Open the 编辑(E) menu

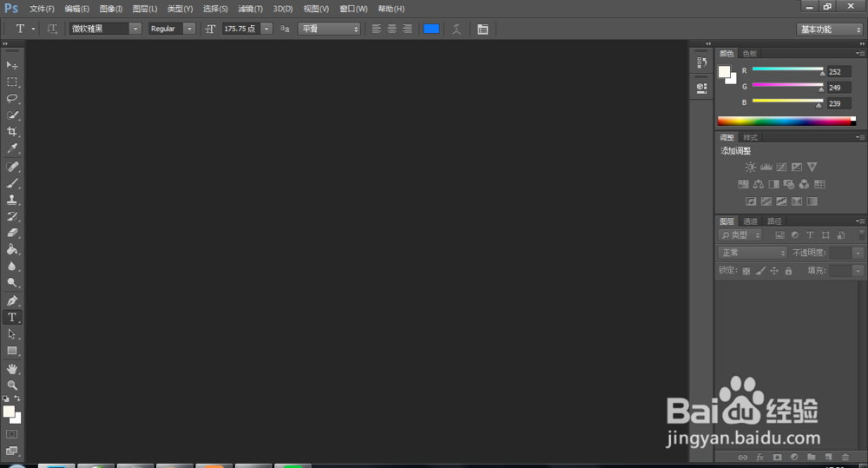[77, 9]
